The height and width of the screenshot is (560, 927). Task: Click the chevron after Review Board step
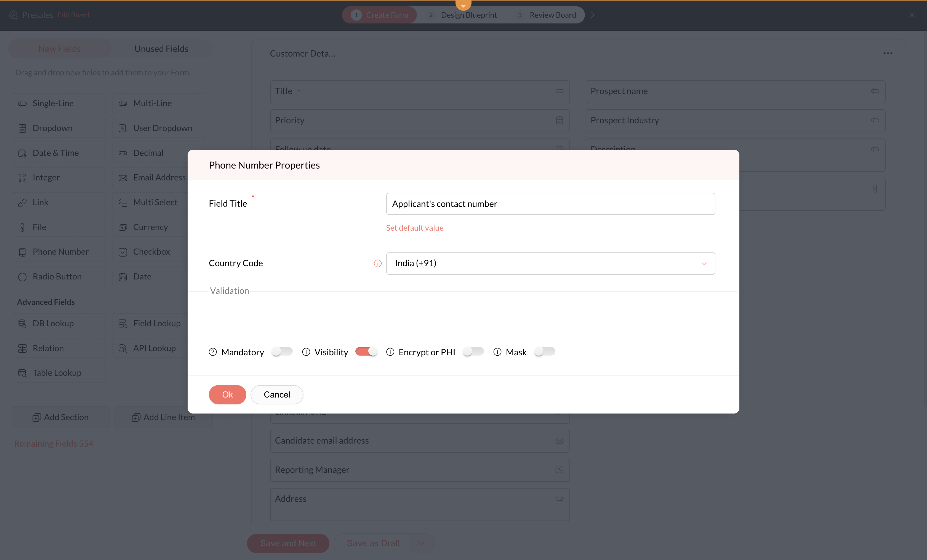[x=593, y=15]
